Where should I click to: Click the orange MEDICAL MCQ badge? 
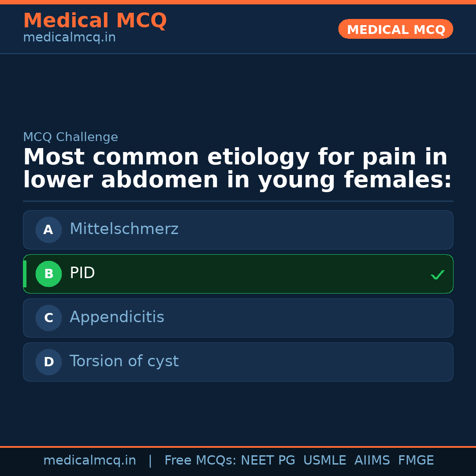(x=395, y=29)
